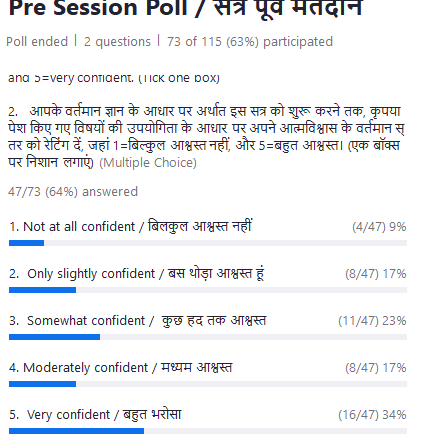Image resolution: width=431 pixels, height=448 pixels.
Task: Click the Hindi question 2 text
Action: 206,137
